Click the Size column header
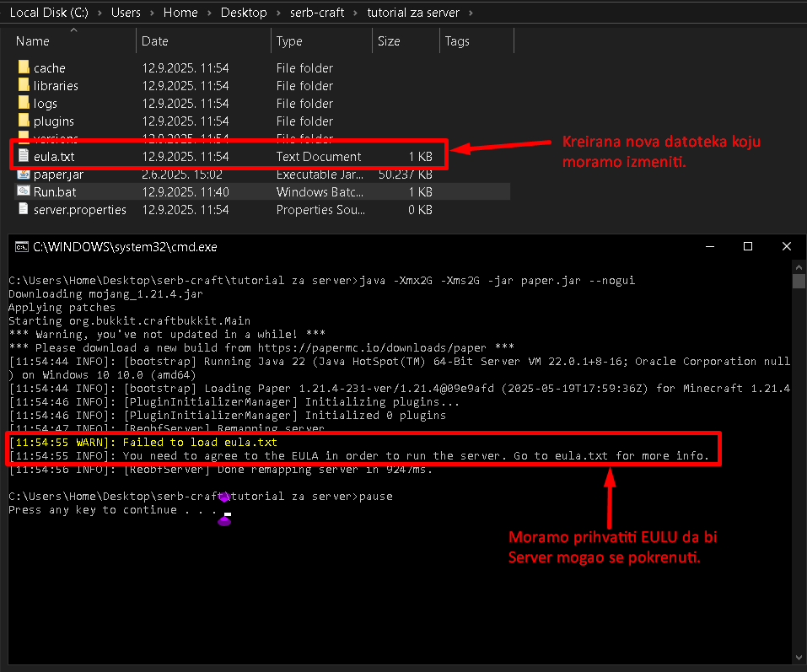Screen dimensions: 807x672 389,41
